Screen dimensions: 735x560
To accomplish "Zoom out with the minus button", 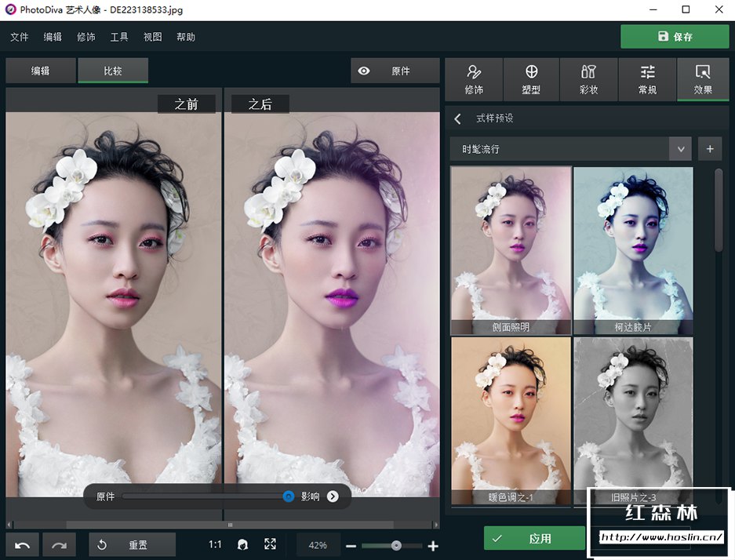I will (351, 546).
